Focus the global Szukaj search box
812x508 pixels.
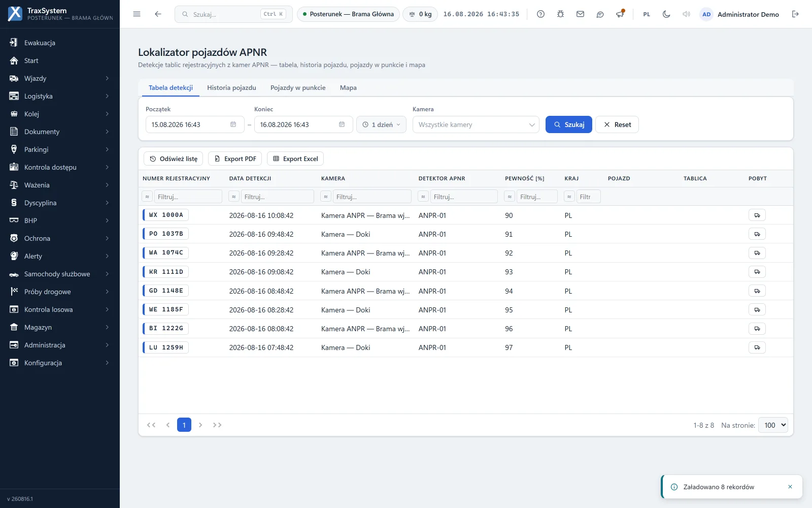pos(233,14)
